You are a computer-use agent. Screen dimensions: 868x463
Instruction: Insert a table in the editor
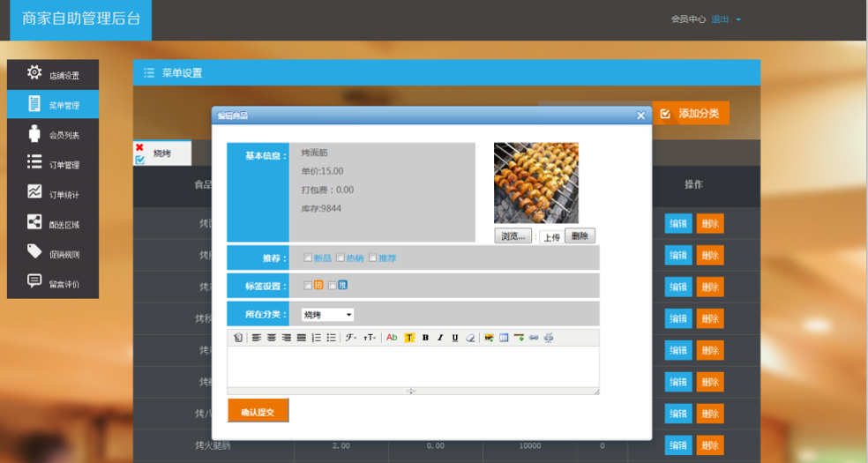point(504,338)
